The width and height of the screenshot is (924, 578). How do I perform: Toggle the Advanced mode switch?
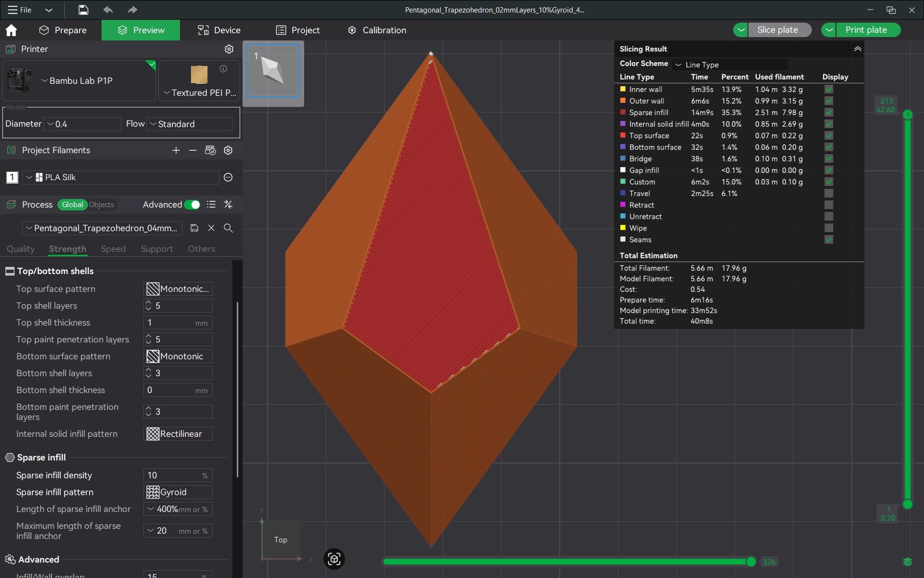tap(192, 205)
